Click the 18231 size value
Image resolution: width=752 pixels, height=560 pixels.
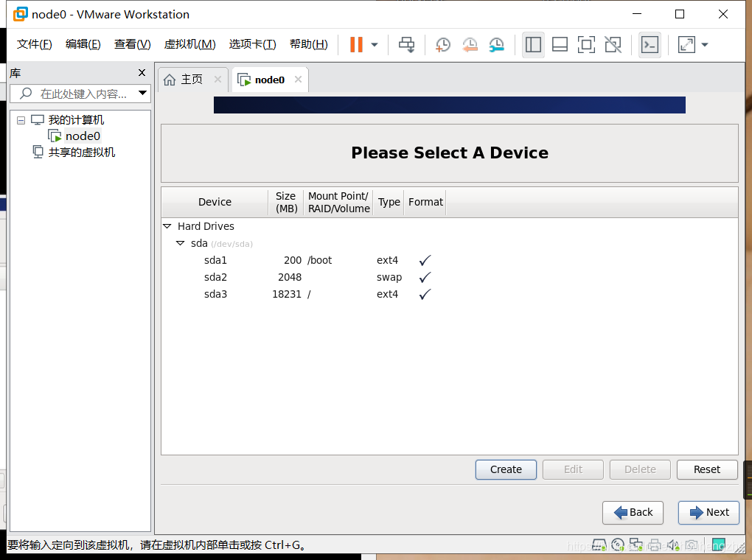[x=287, y=294]
